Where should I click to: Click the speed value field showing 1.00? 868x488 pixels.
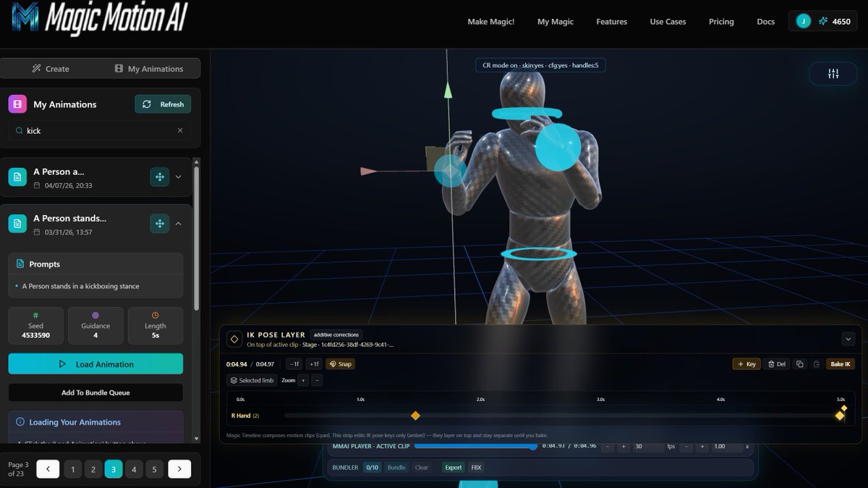point(727,446)
